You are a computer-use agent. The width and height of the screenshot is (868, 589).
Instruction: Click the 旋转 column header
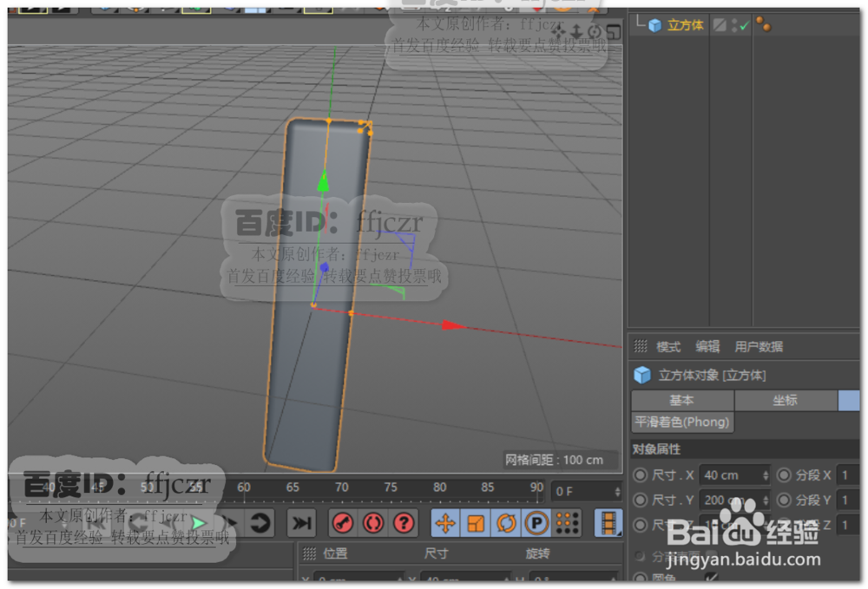[537, 553]
